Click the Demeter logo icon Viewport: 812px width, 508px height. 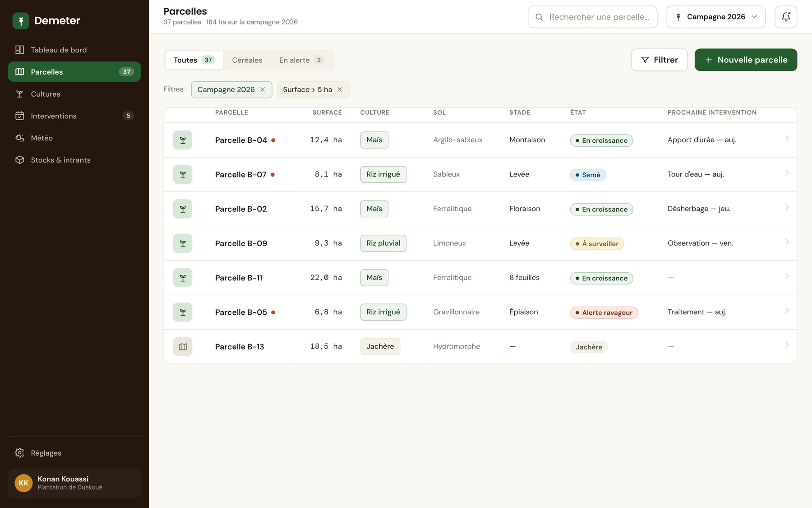(x=21, y=21)
